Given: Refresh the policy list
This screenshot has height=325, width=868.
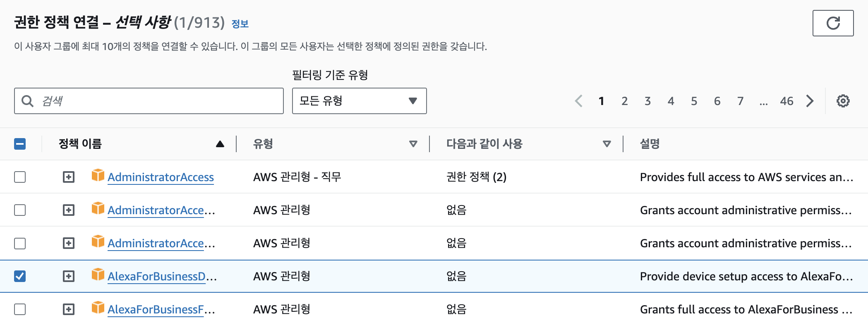Looking at the screenshot, I should (x=833, y=24).
